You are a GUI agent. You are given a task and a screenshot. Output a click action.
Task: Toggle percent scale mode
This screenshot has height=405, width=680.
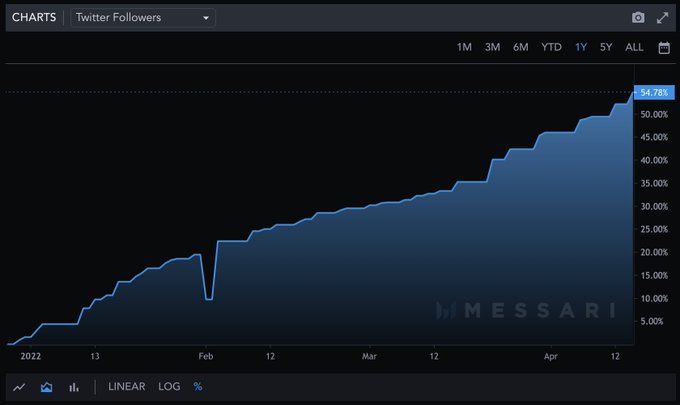click(198, 386)
